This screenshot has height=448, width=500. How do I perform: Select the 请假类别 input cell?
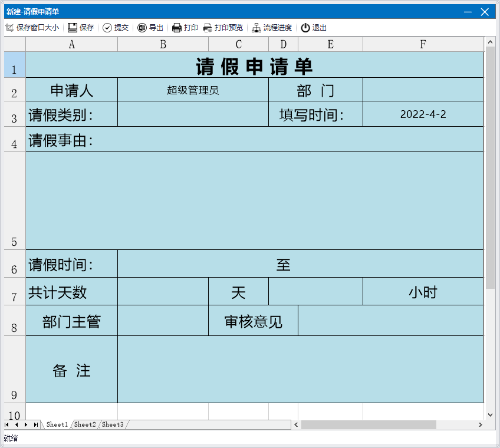(x=193, y=114)
